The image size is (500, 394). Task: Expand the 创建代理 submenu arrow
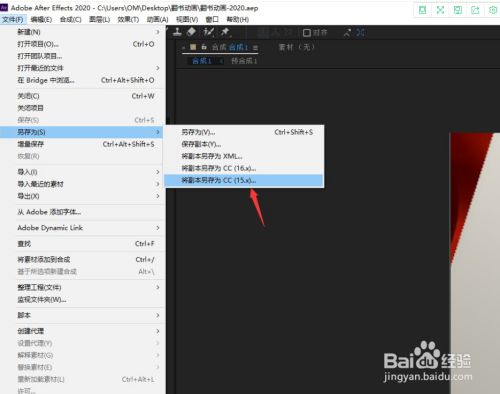158,331
